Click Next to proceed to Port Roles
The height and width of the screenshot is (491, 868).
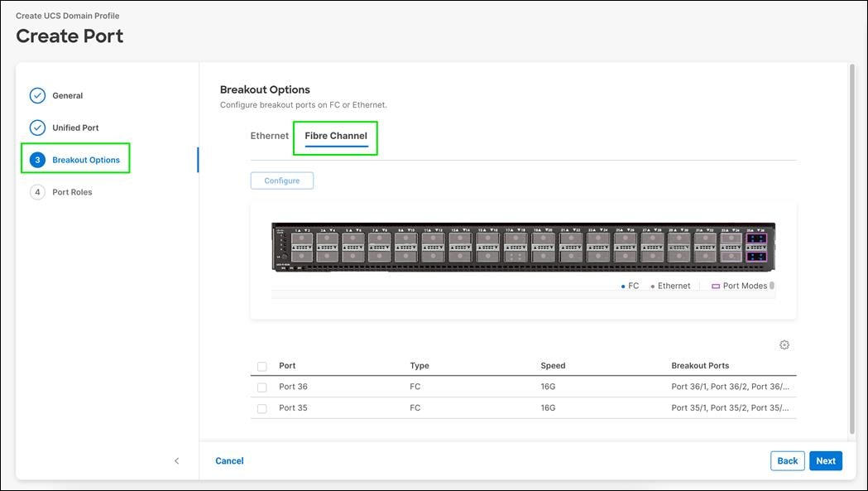pos(825,460)
